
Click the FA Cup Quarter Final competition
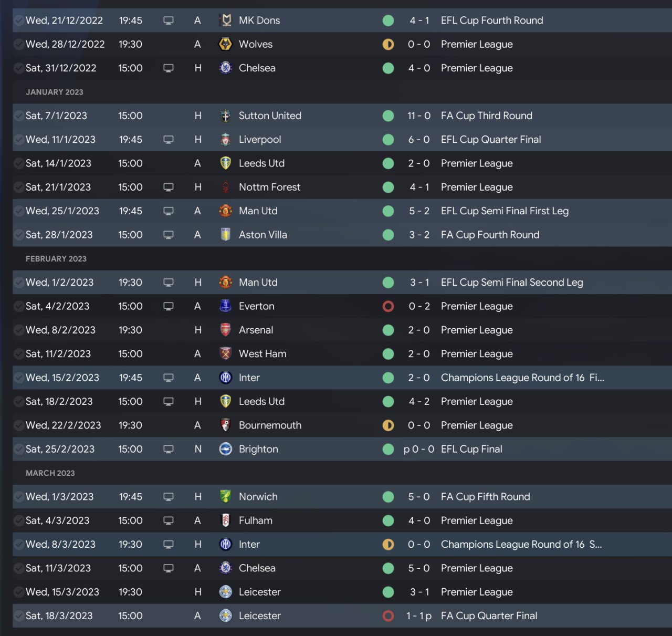tap(489, 616)
